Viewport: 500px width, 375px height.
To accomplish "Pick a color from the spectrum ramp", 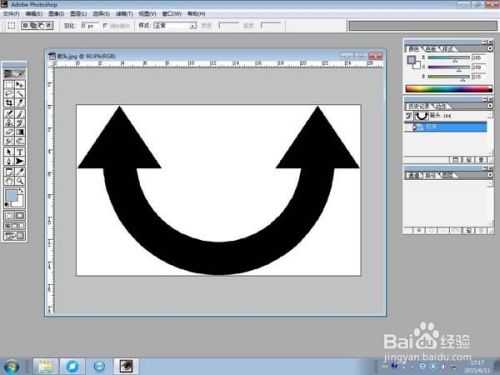I will [x=449, y=89].
